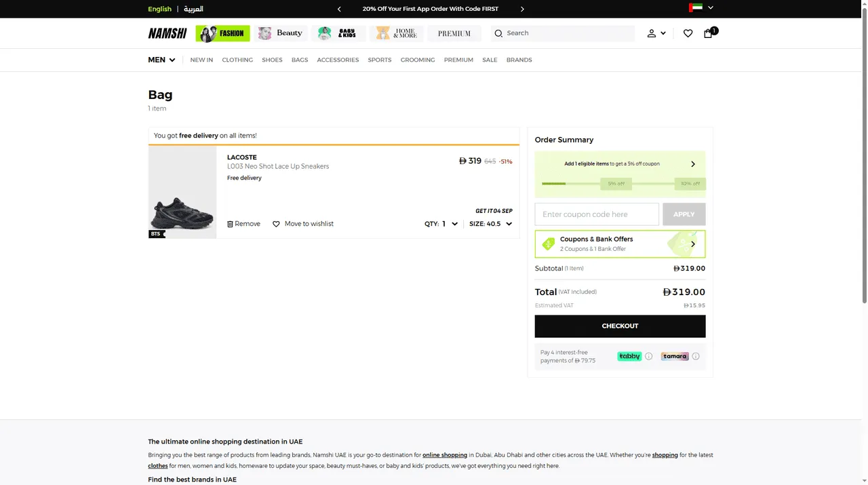Select the SALE menu item

(490, 60)
